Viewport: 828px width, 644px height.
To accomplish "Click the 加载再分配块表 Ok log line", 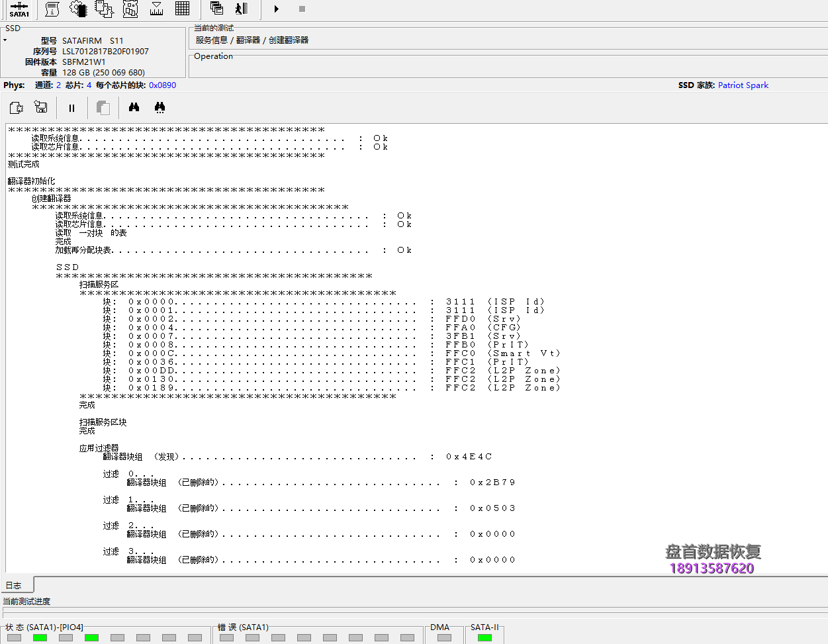I will [233, 250].
